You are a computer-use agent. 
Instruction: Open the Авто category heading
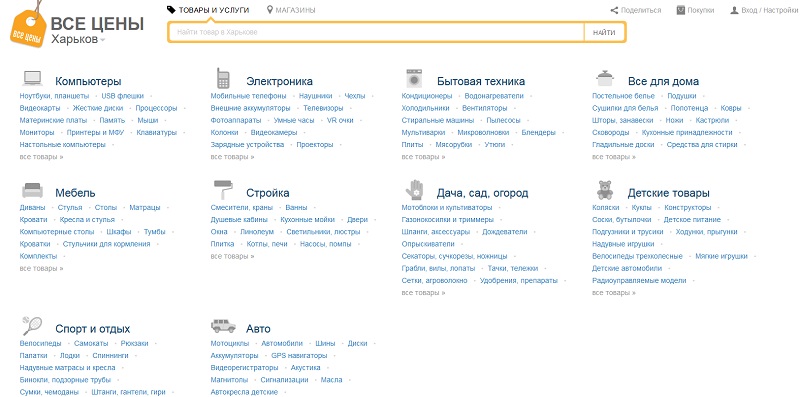pyautogui.click(x=258, y=329)
